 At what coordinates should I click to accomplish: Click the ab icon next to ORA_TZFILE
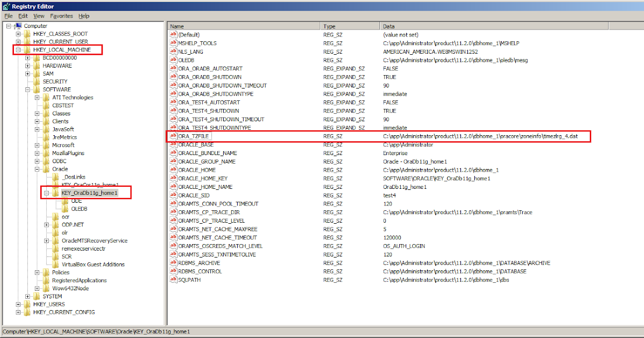point(172,136)
